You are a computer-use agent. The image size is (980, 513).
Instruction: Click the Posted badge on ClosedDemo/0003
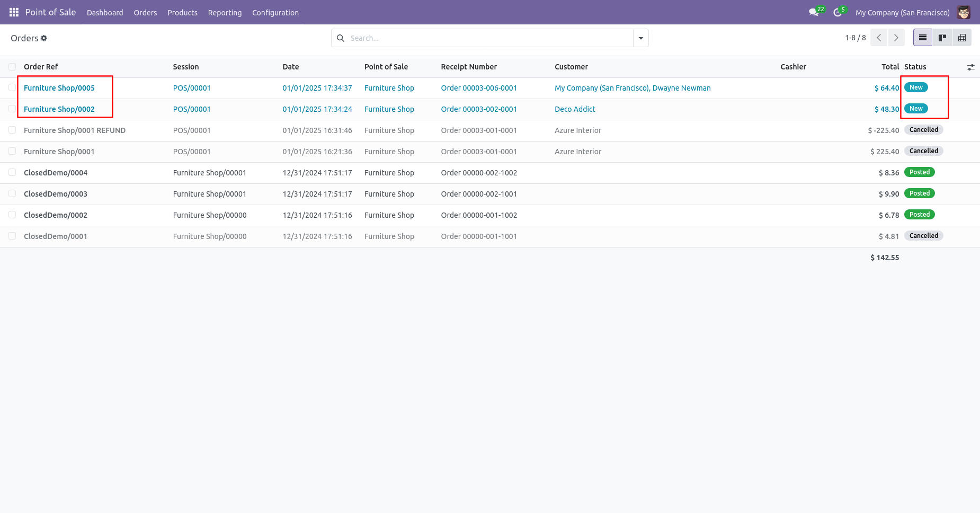pos(920,193)
